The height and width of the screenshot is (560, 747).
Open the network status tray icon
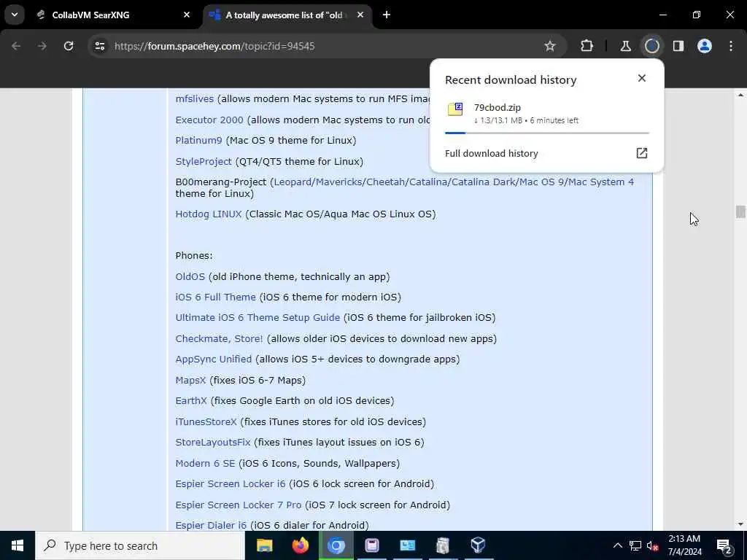pos(635,545)
